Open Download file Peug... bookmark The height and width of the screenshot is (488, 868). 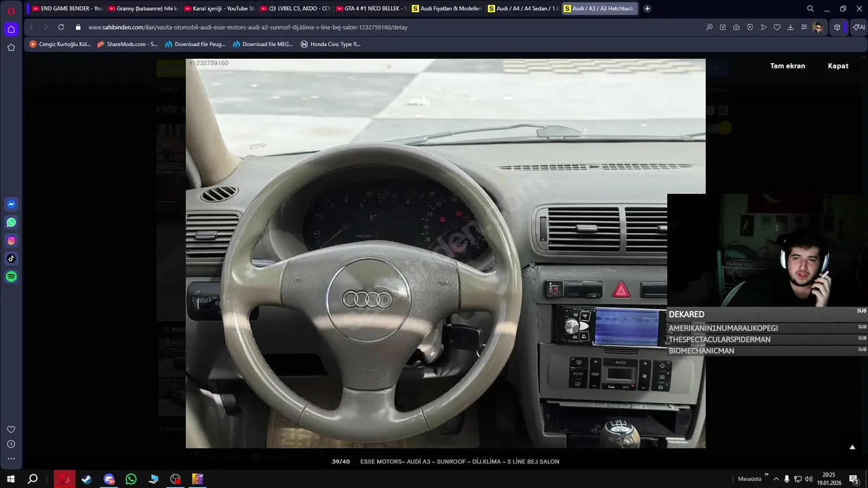pos(195,44)
